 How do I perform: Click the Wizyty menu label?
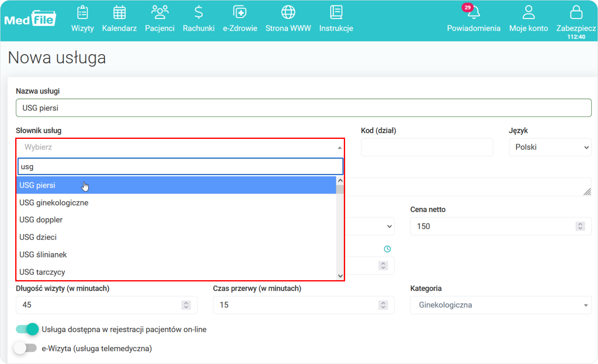pyautogui.click(x=83, y=28)
